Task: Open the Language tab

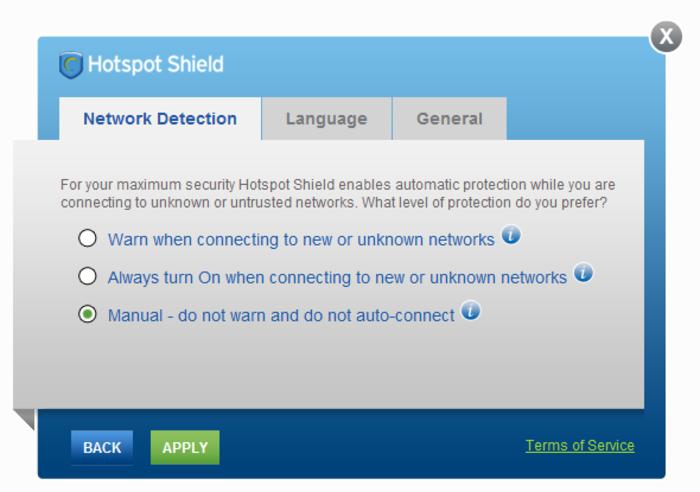Action: [x=327, y=119]
